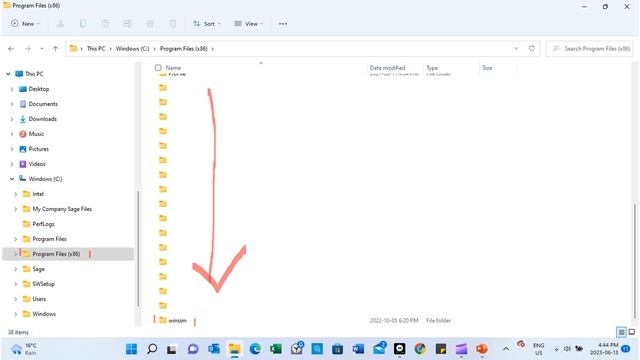640x360 pixels.
Task: Expand the Users folder tree node
Action: [16, 299]
